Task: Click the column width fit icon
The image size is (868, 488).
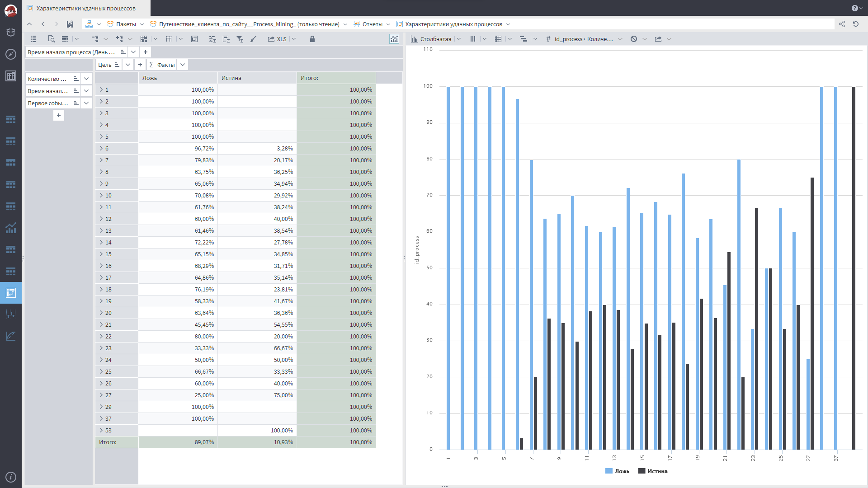Action: point(169,39)
